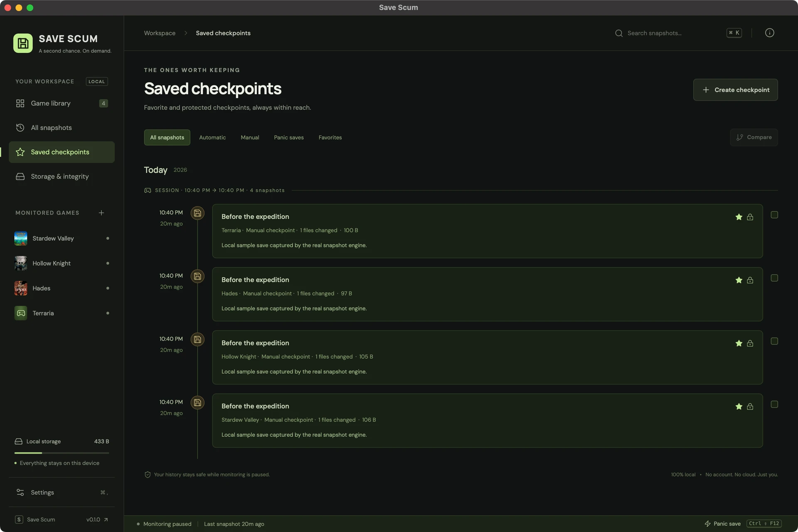Switch to the Automatic filter tab

coord(212,138)
